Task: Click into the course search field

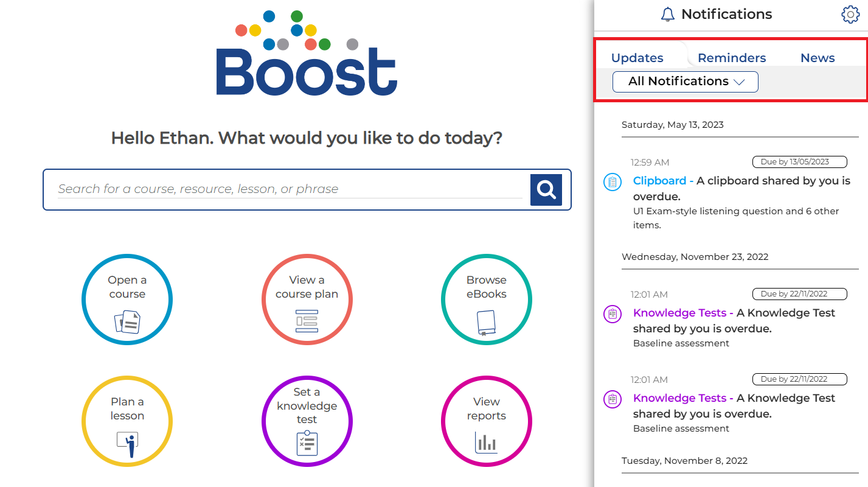Action: coord(289,189)
